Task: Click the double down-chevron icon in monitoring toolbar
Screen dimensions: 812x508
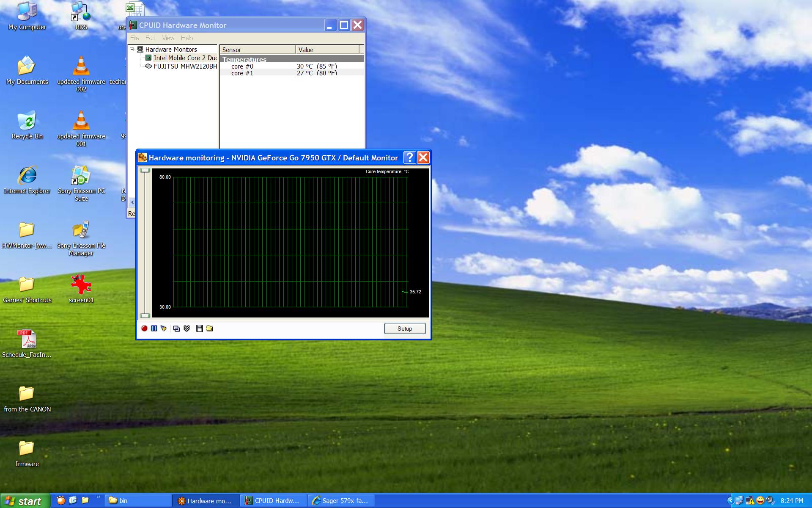Action: [x=187, y=329]
